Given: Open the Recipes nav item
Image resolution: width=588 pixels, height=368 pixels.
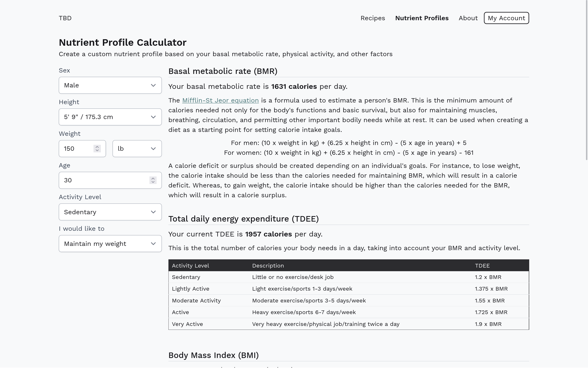Looking at the screenshot, I should pyautogui.click(x=372, y=18).
